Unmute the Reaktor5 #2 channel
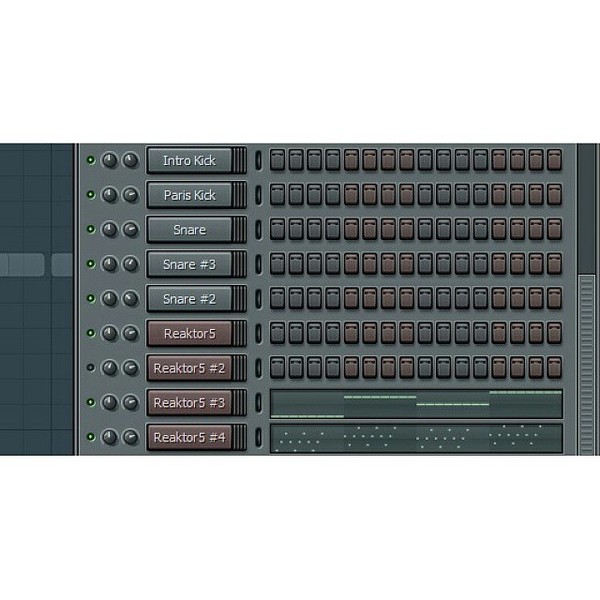Screen dimensions: 600x600 tap(91, 368)
